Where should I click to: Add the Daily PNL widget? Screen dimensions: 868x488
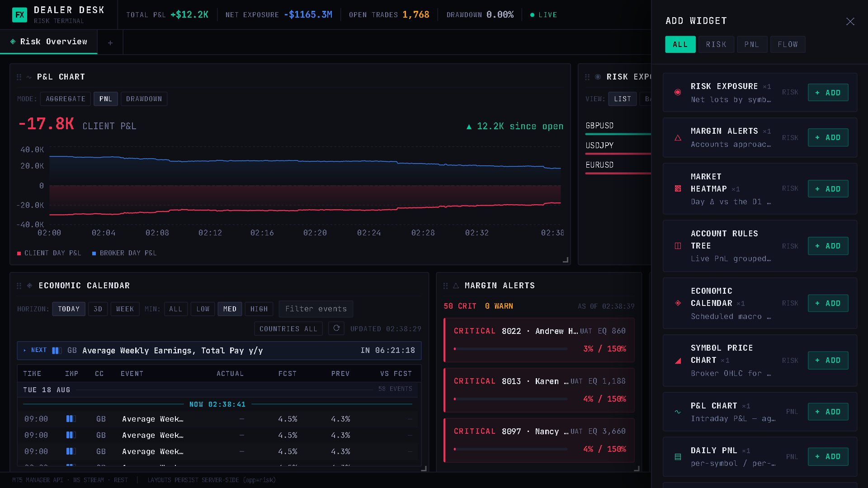[828, 456]
